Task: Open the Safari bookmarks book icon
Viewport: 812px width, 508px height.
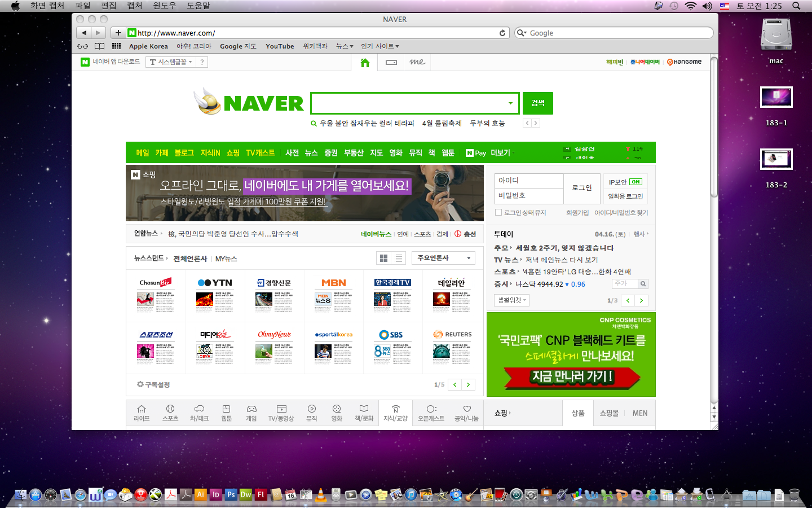Action: tap(99, 46)
